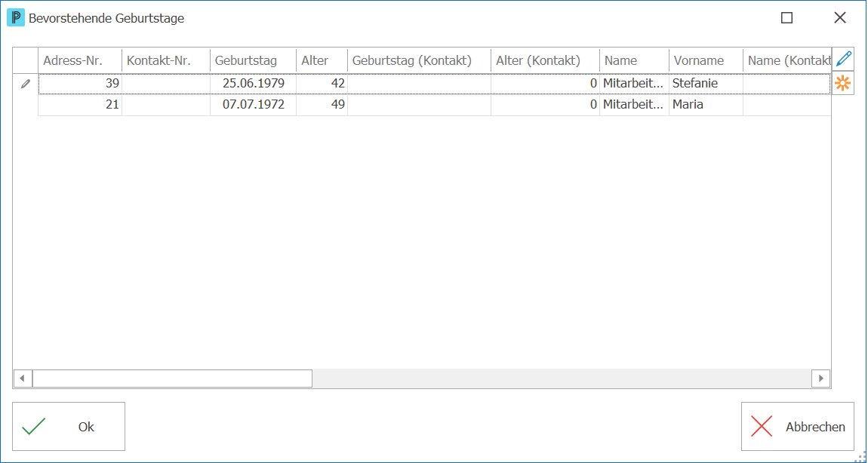Select the age cell showing 42
Screen dimensions: 868x463
322,84
